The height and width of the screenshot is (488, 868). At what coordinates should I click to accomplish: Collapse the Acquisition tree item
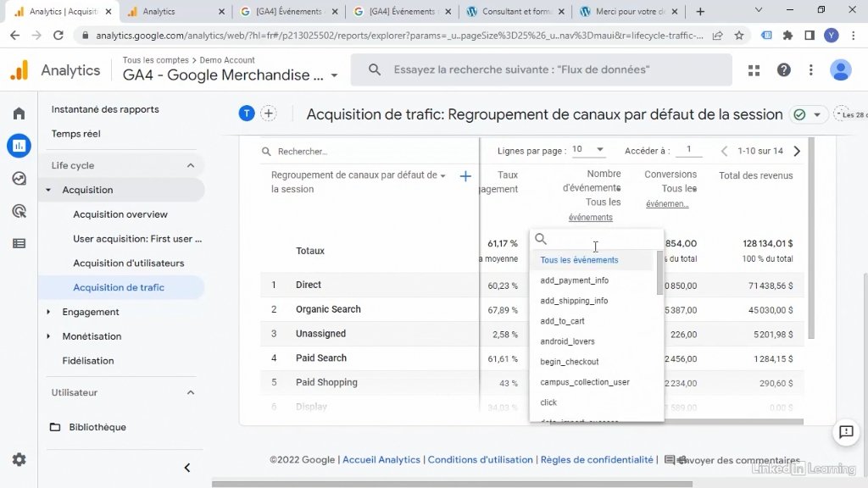[48, 190]
